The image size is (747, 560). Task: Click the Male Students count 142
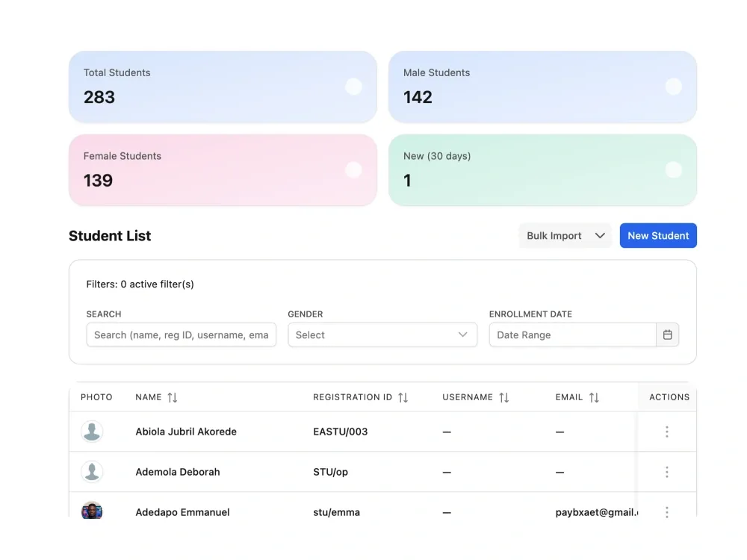(x=418, y=97)
